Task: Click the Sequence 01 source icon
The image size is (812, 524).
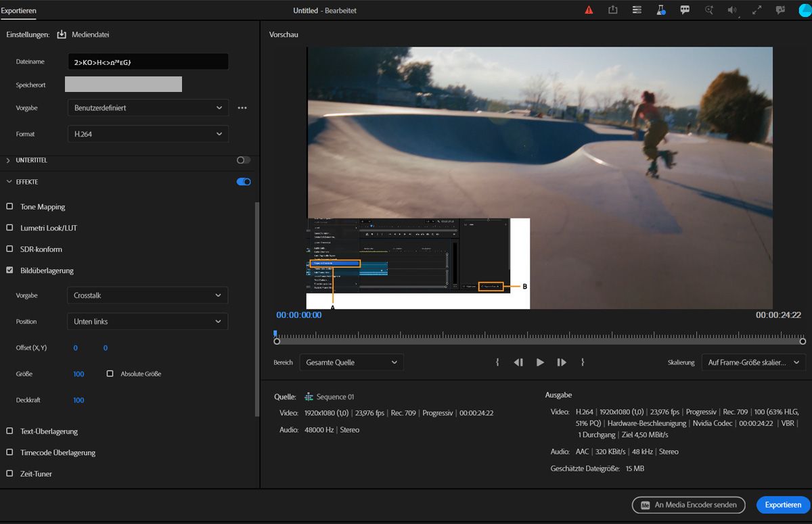Action: click(x=309, y=397)
